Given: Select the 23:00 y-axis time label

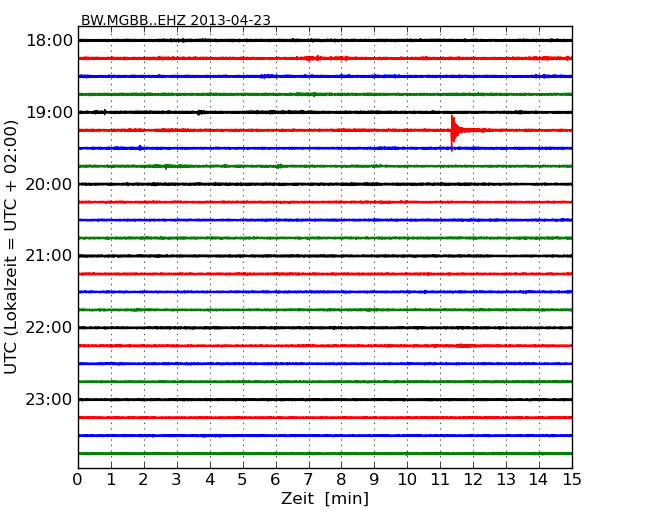Looking at the screenshot, I should pyautogui.click(x=49, y=399).
